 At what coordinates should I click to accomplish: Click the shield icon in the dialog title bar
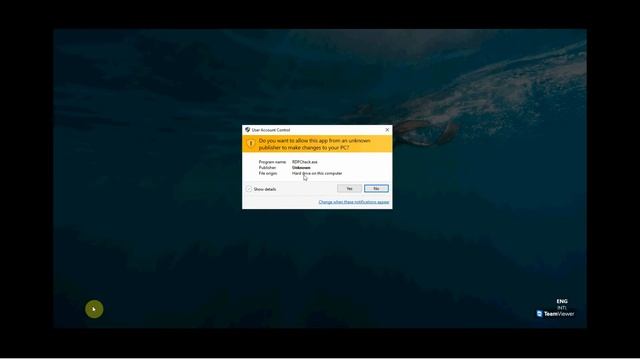tap(247, 130)
